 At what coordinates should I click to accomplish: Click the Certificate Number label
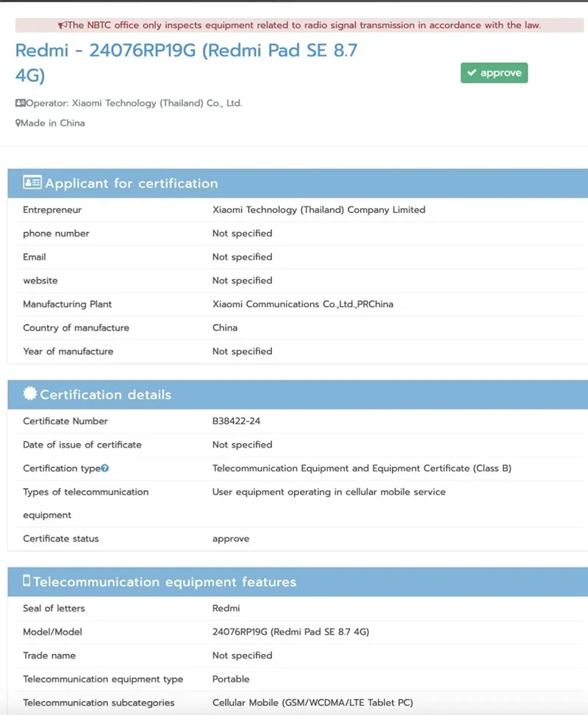coord(65,421)
